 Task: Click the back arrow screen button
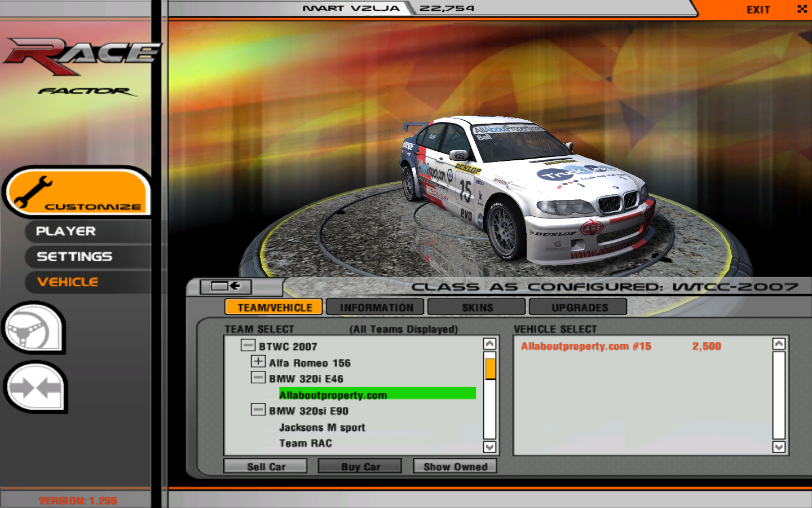(226, 286)
